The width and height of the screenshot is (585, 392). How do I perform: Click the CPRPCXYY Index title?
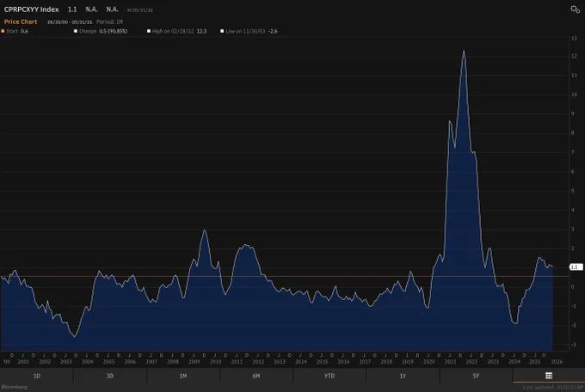pyautogui.click(x=31, y=9)
